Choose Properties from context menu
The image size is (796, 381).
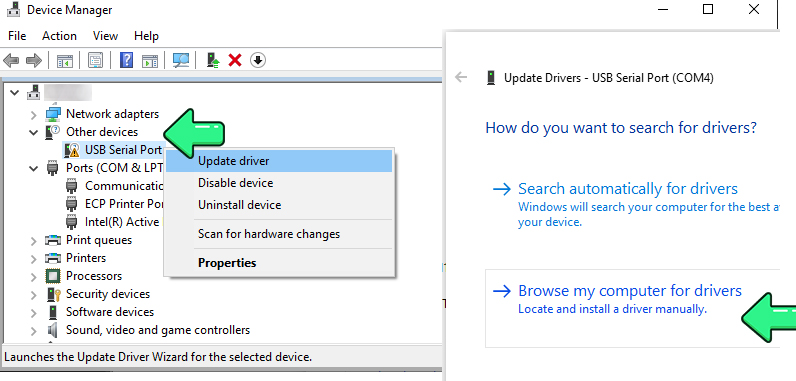pos(279,263)
